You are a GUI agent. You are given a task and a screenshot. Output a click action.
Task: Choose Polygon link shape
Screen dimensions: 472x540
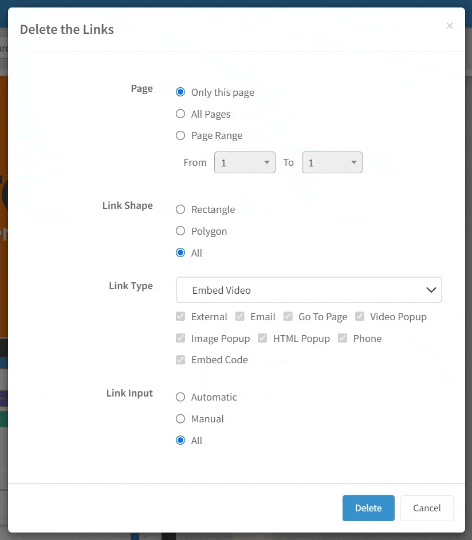(x=180, y=231)
